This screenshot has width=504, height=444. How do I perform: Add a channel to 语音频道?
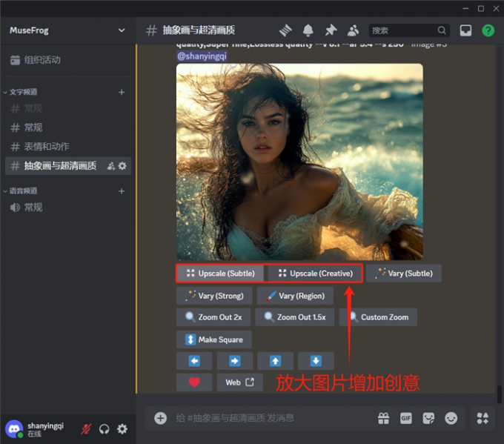(122, 191)
